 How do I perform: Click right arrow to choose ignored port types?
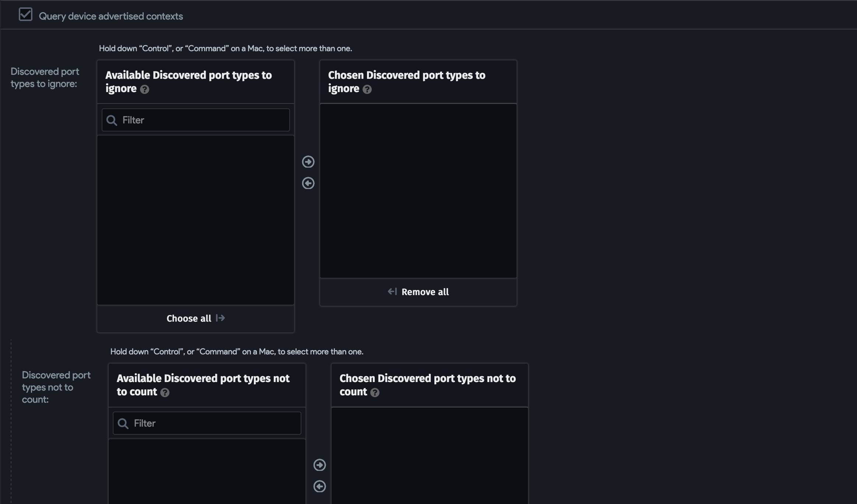point(308,162)
